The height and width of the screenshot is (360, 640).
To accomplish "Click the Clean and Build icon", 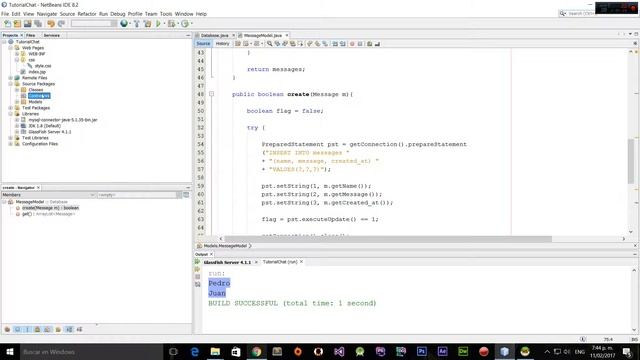I will click(147, 24).
